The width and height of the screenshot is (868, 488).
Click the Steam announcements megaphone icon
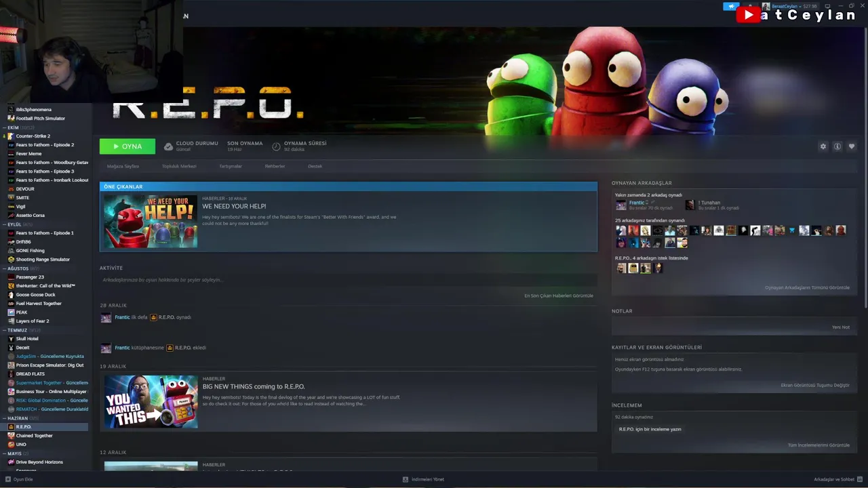731,6
